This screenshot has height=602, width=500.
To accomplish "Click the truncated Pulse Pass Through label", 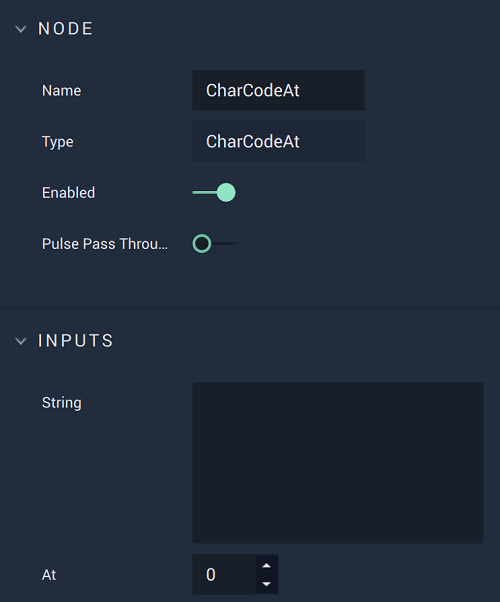I will pos(105,244).
